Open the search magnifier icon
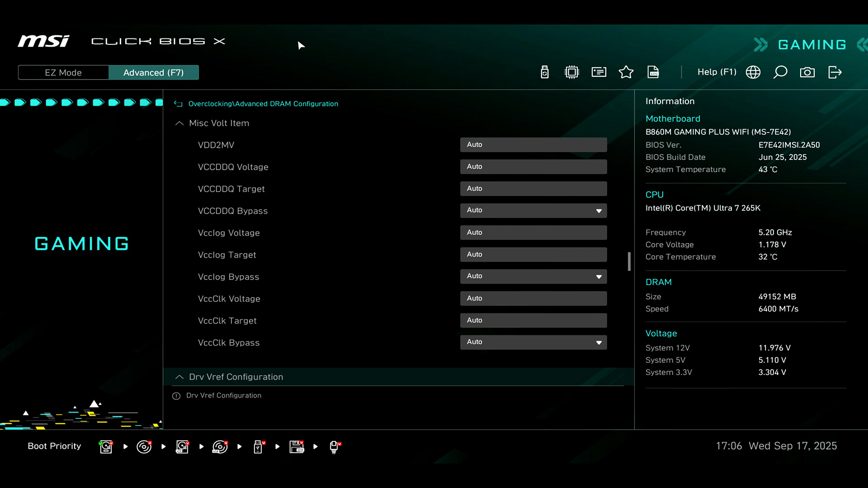Viewport: 868px width, 488px height. click(780, 72)
